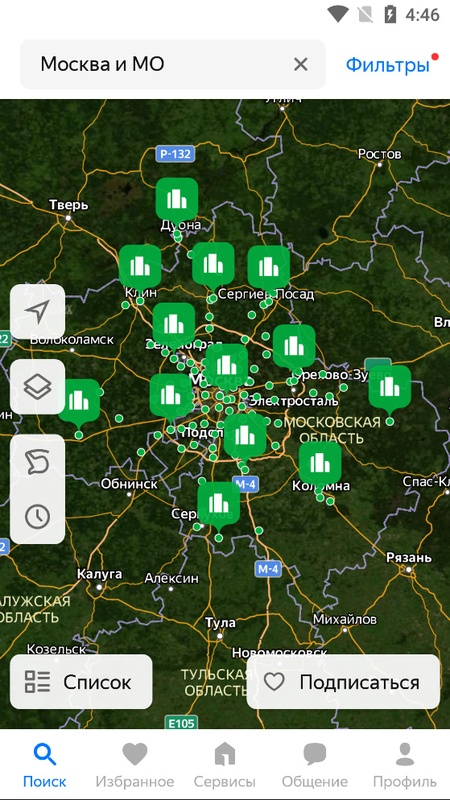The height and width of the screenshot is (800, 450).
Task: Clear the Москва и МО search field
Action: coord(301,64)
